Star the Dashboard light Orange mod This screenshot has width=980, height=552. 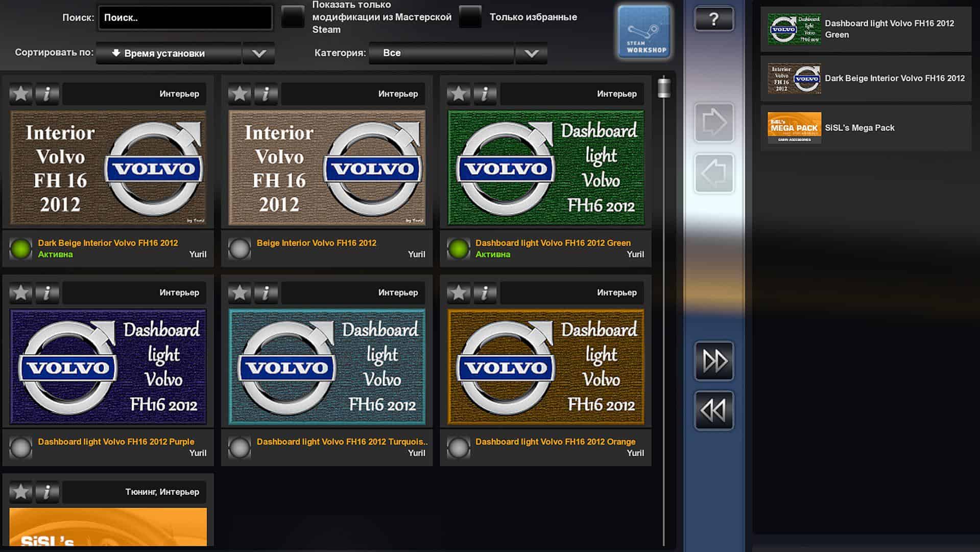(x=459, y=293)
